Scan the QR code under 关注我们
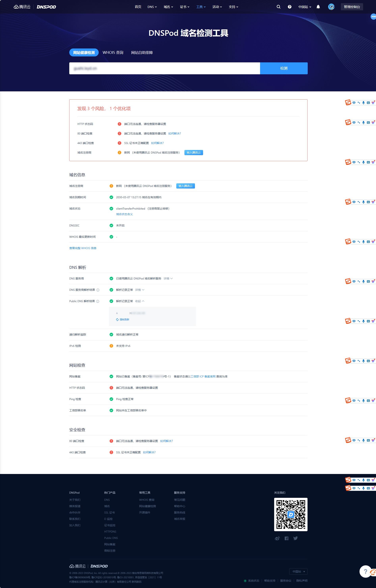The width and height of the screenshot is (376, 588). click(x=291, y=514)
